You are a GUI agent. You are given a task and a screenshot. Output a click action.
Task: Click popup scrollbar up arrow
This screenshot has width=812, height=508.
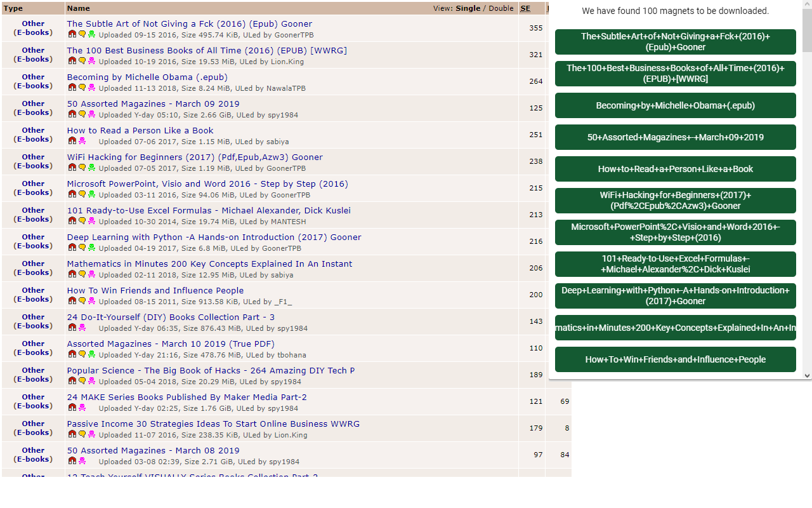807,4
